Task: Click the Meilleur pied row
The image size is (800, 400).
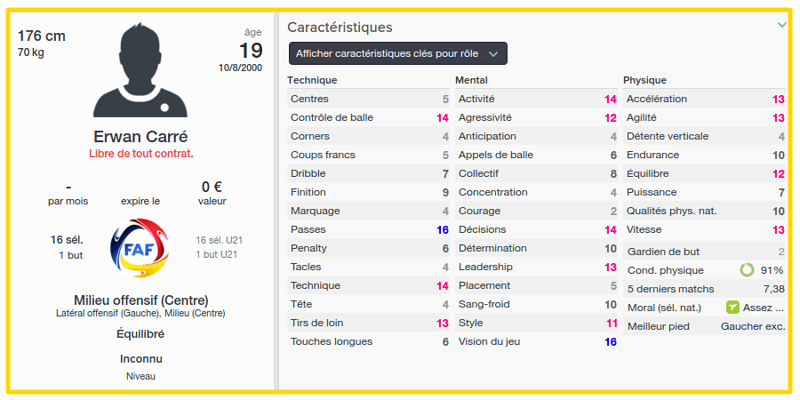Action: pyautogui.click(x=705, y=327)
